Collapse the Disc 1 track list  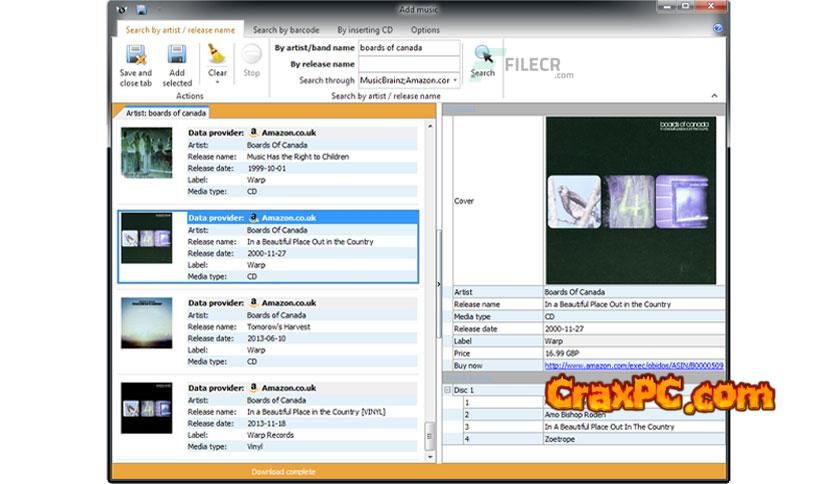(x=447, y=390)
